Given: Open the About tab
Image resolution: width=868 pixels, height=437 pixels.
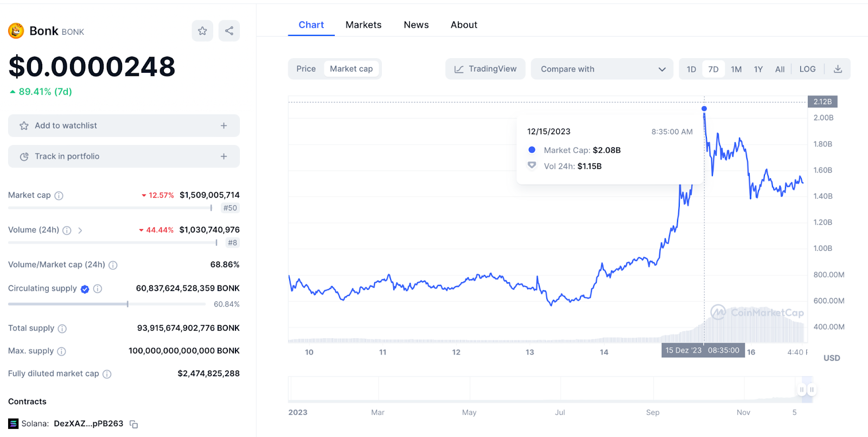Looking at the screenshot, I should point(464,25).
